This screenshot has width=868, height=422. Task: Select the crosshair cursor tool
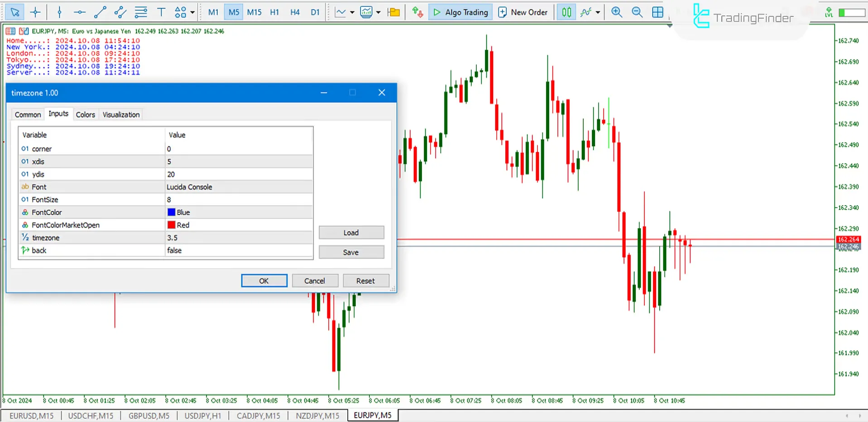click(35, 12)
